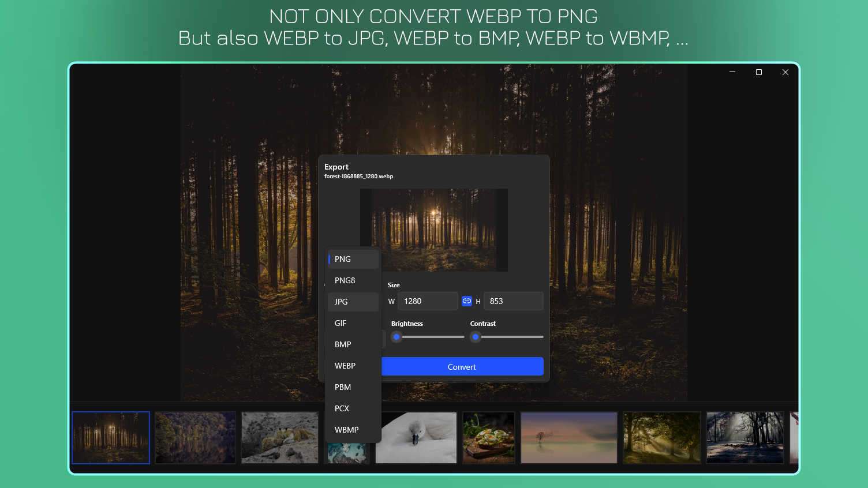Click the export preview image
Screen dimensions: 868x488
click(434, 230)
